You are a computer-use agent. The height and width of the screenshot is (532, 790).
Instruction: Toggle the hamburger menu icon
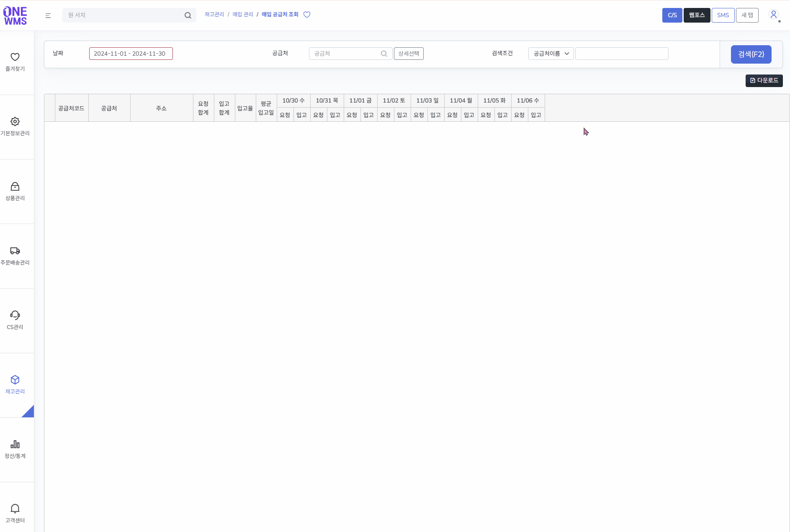pyautogui.click(x=48, y=15)
